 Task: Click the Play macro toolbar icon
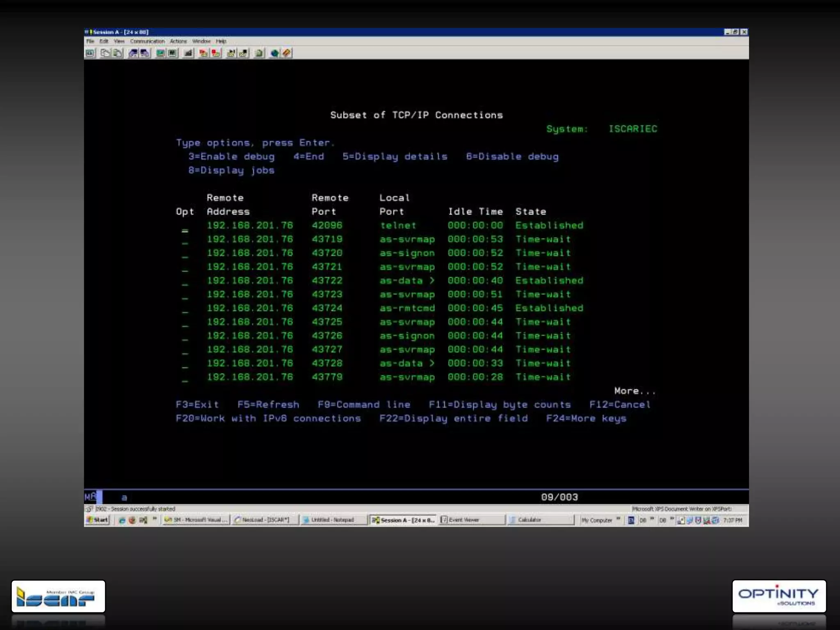click(203, 53)
